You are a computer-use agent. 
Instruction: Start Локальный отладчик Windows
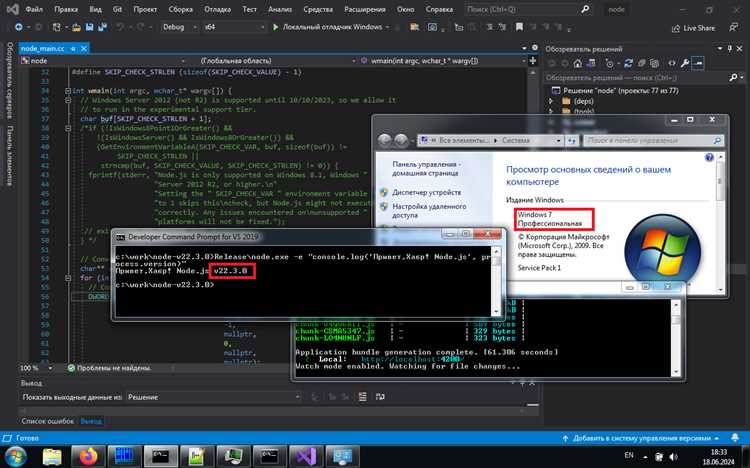[329, 27]
